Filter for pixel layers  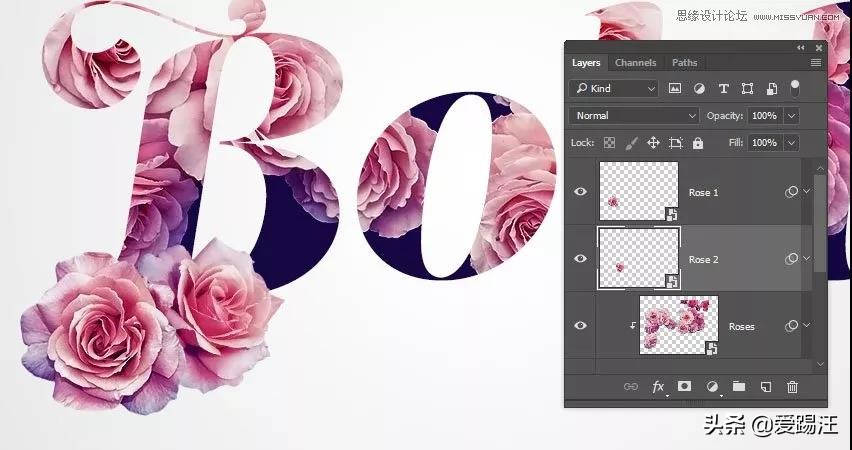coord(674,88)
